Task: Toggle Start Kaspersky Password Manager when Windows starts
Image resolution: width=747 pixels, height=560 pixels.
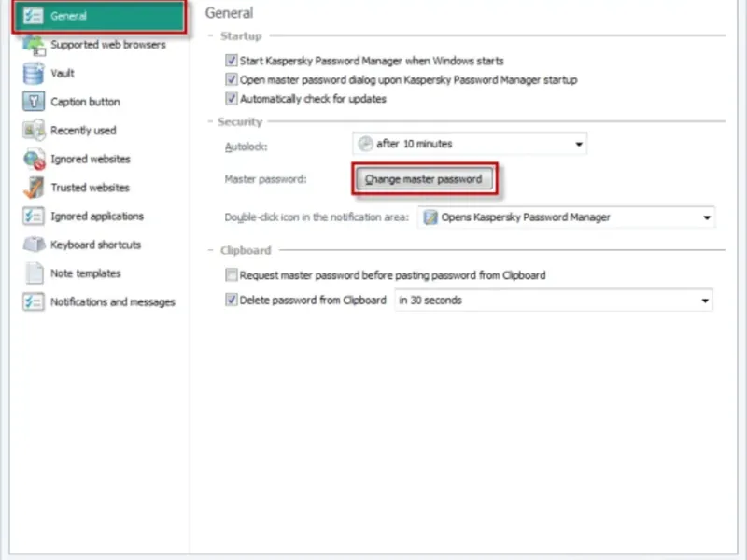Action: tap(231, 61)
